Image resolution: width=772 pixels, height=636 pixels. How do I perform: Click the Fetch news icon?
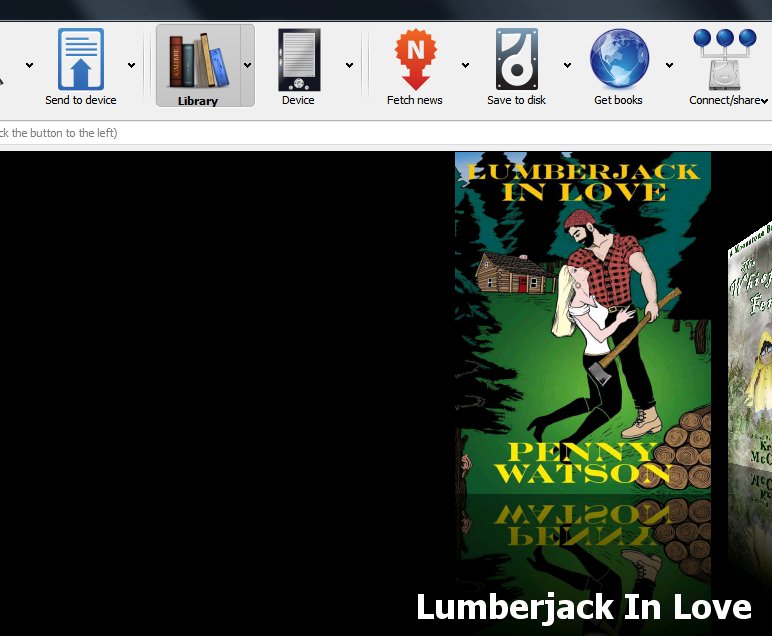(x=416, y=59)
